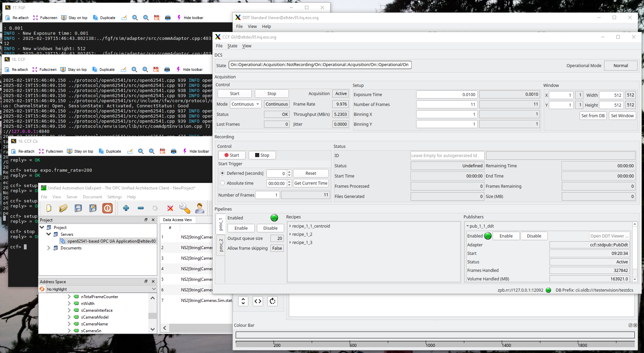
Task: Open the State menu in CCF GUI
Action: (x=232, y=46)
